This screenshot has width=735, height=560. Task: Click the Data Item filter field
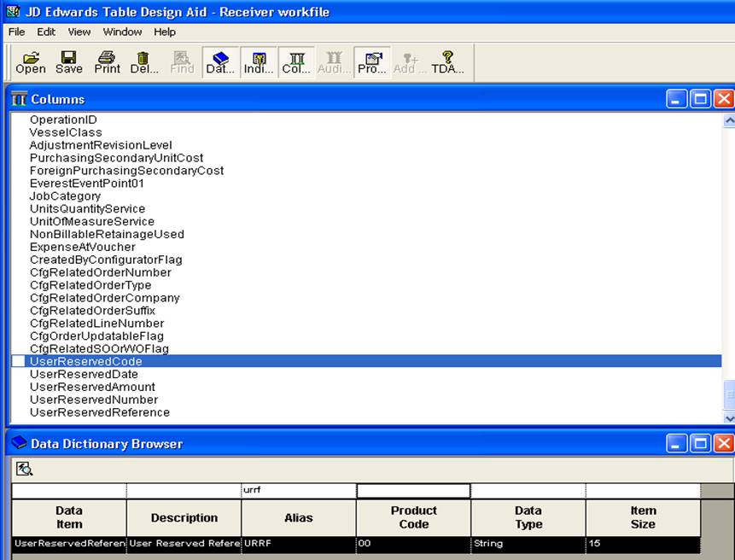pyautogui.click(x=69, y=490)
